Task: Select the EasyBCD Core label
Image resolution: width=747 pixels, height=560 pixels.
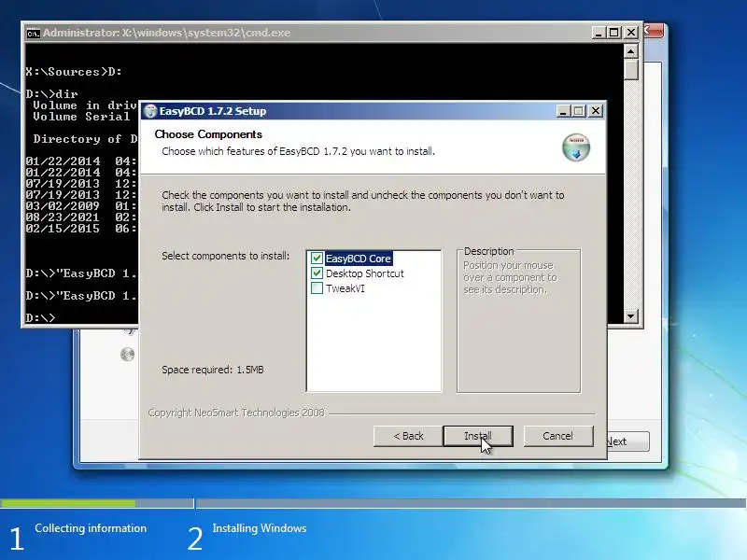Action: point(359,259)
